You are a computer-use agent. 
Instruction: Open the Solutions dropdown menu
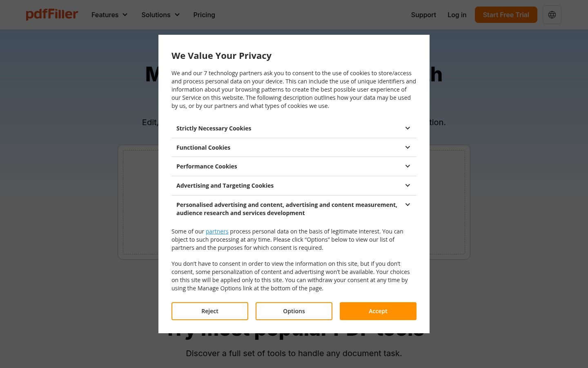tap(160, 15)
